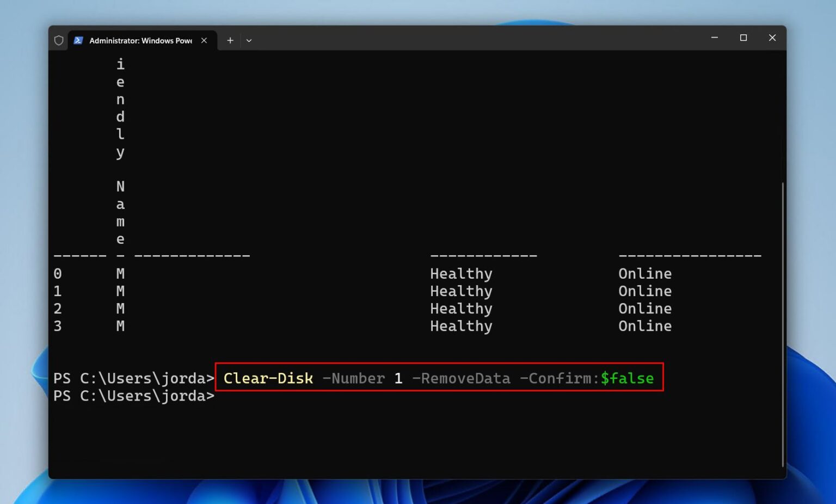The height and width of the screenshot is (504, 836).
Task: Click the Online status for disk 1
Action: coord(645,291)
